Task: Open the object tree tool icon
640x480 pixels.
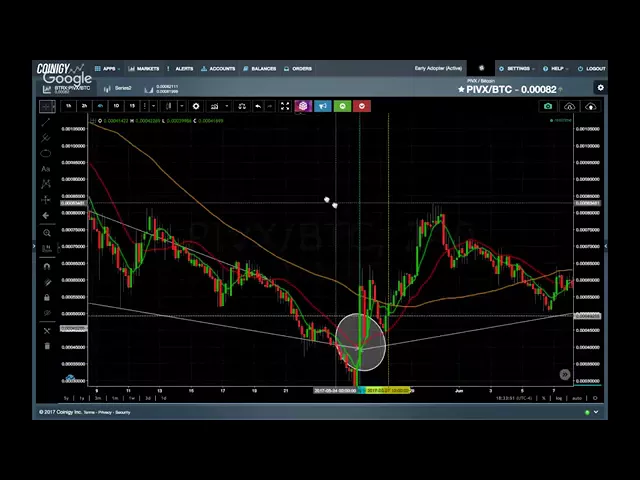Action: pos(47,331)
